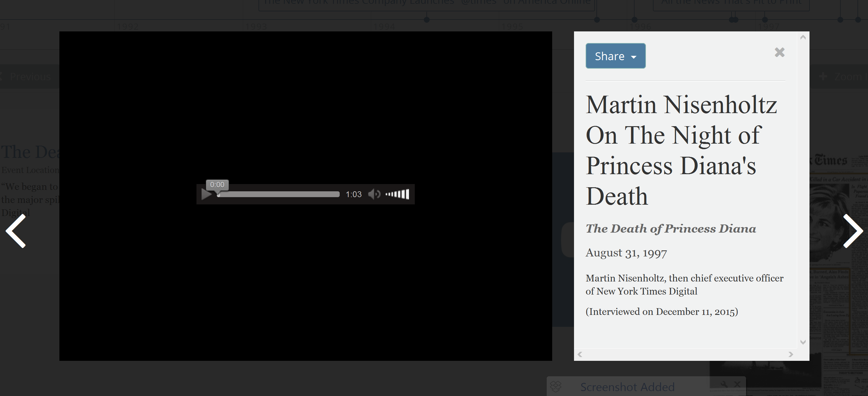Click the Dropbox icon in the notification
Image resolution: width=868 pixels, height=396 pixels.
coord(556,387)
